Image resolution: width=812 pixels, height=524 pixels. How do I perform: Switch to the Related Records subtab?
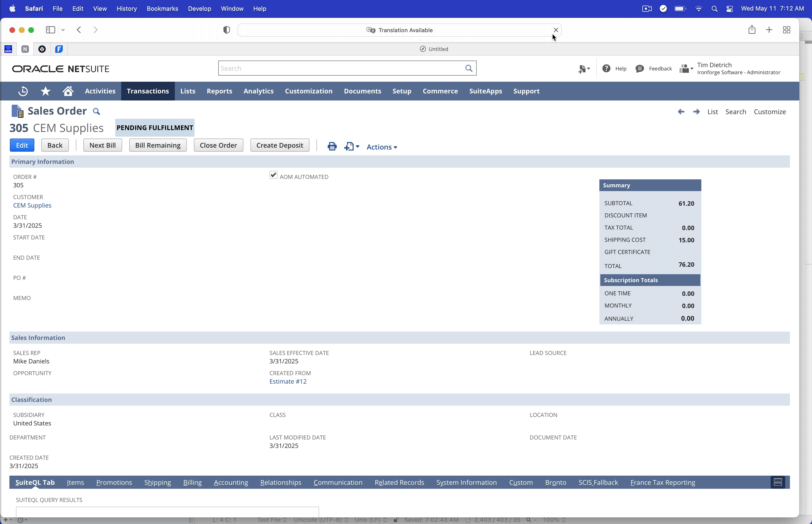pyautogui.click(x=399, y=482)
